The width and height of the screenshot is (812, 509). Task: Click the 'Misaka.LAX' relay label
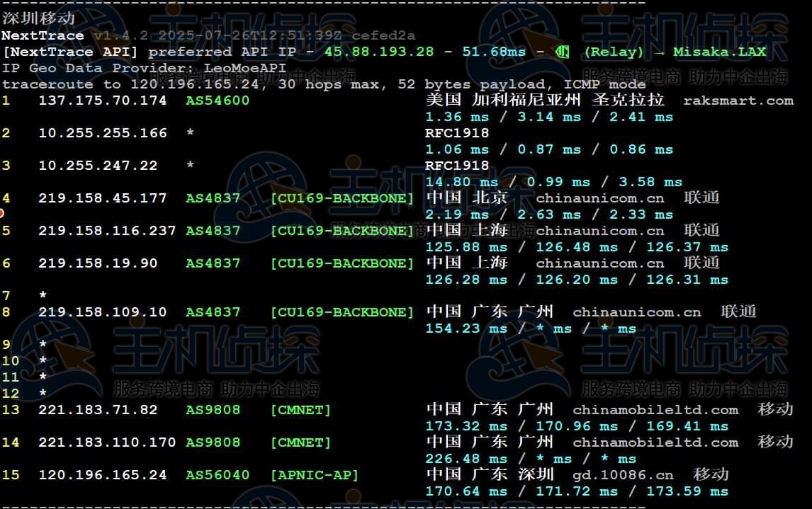[x=719, y=52]
